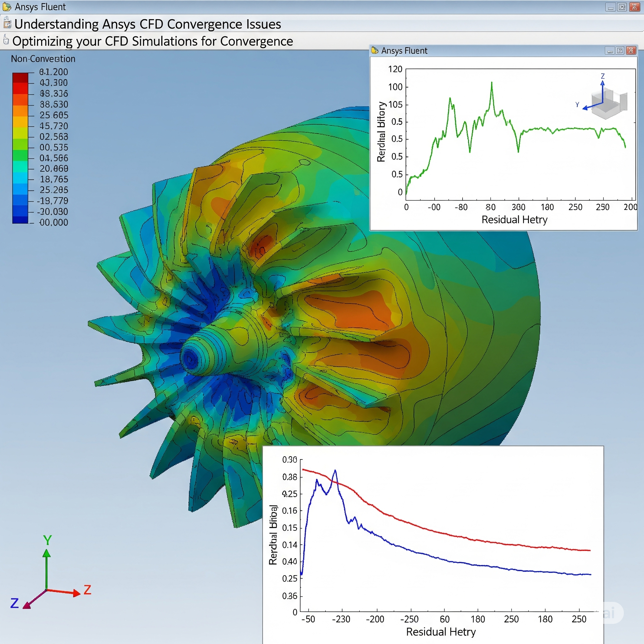
Task: Toggle the restore control on the residual history window
Action: (x=620, y=51)
